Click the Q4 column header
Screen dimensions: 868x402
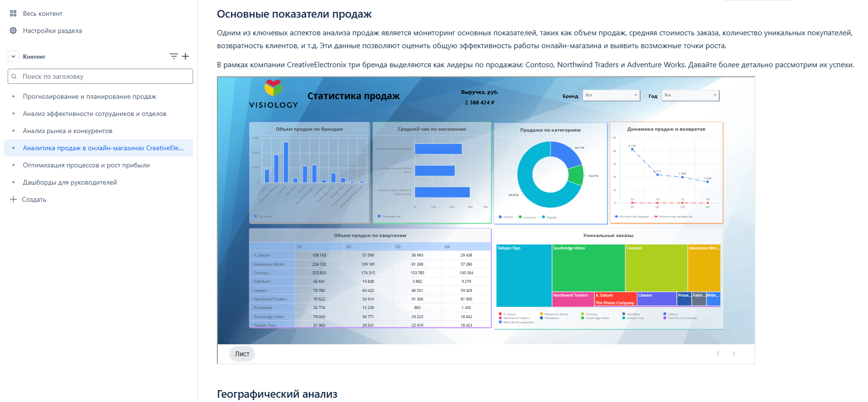pyautogui.click(x=466, y=247)
